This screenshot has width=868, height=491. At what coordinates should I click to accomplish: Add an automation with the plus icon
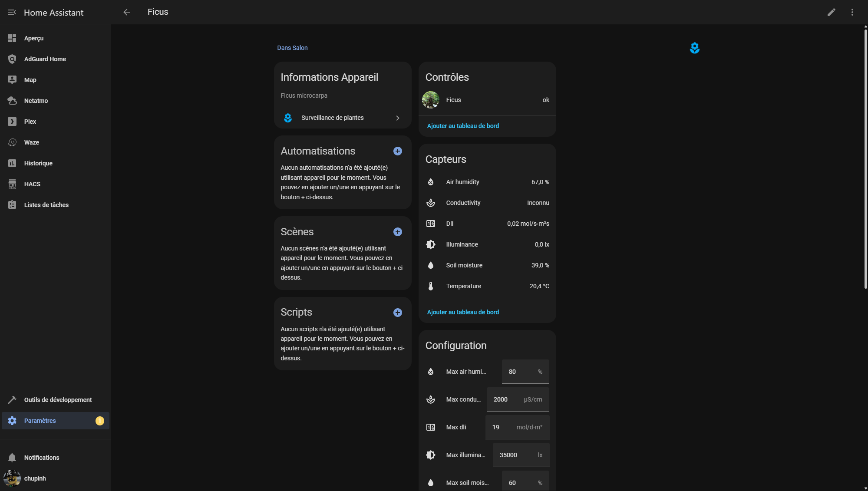[397, 151]
